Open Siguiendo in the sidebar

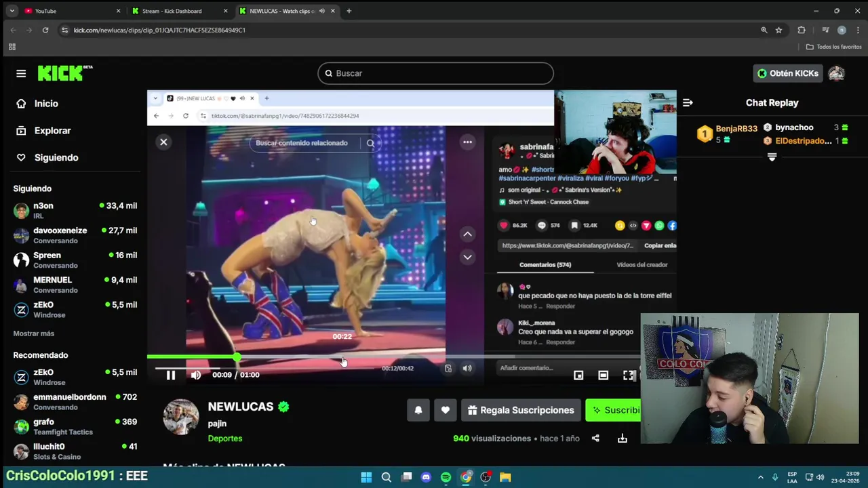pos(56,157)
